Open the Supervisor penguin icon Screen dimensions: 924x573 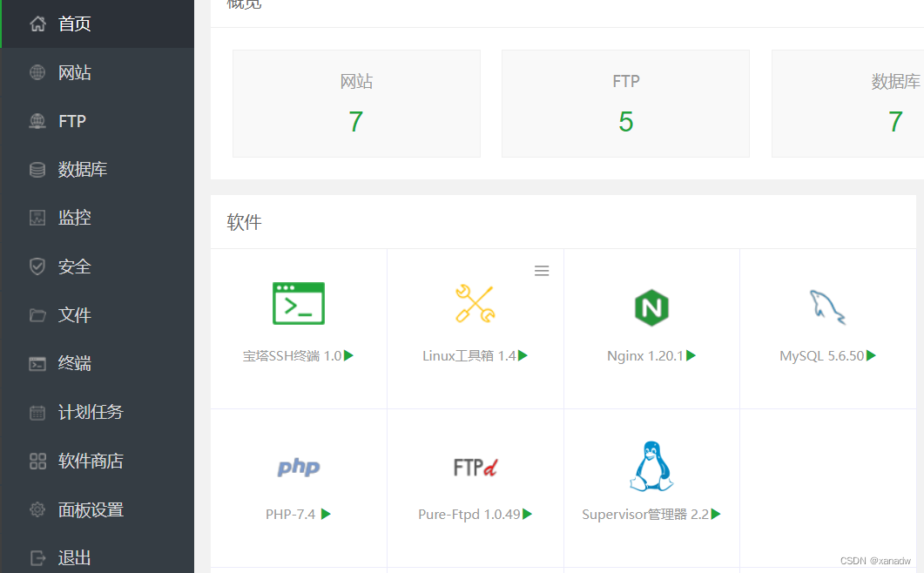(x=651, y=466)
